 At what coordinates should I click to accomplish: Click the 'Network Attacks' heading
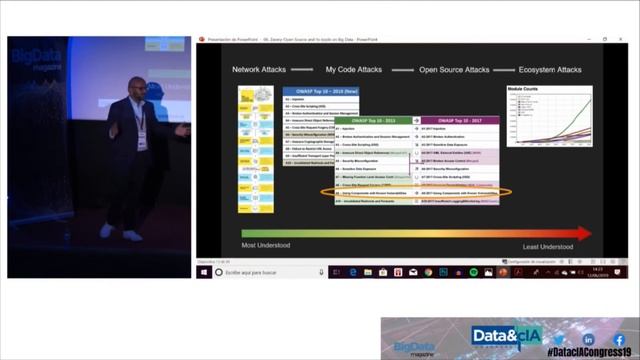click(259, 69)
